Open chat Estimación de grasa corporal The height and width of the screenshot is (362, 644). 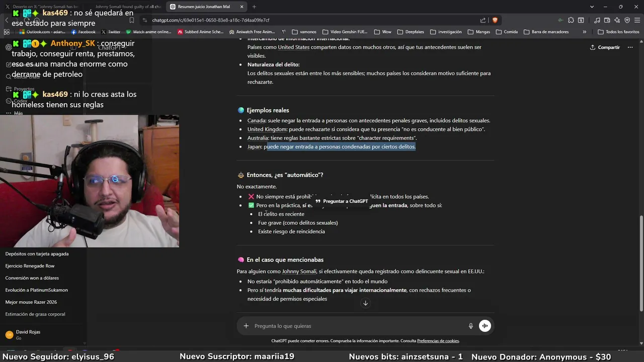pyautogui.click(x=35, y=314)
